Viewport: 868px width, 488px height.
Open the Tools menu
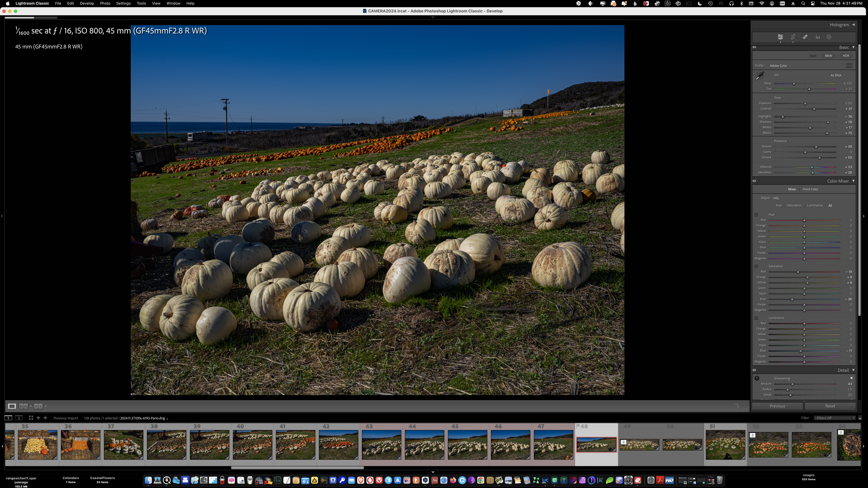tap(141, 3)
